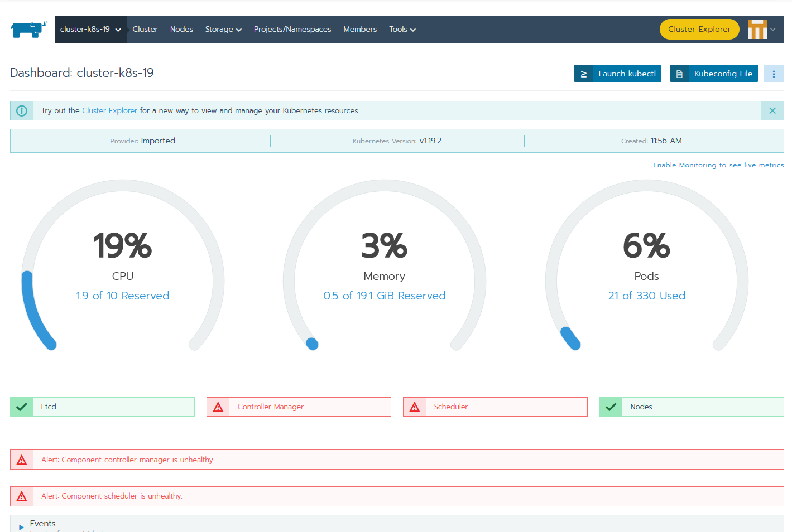Screen dimensions: 792x532
Task: Click the Provider Imported text
Action: [x=142, y=141]
